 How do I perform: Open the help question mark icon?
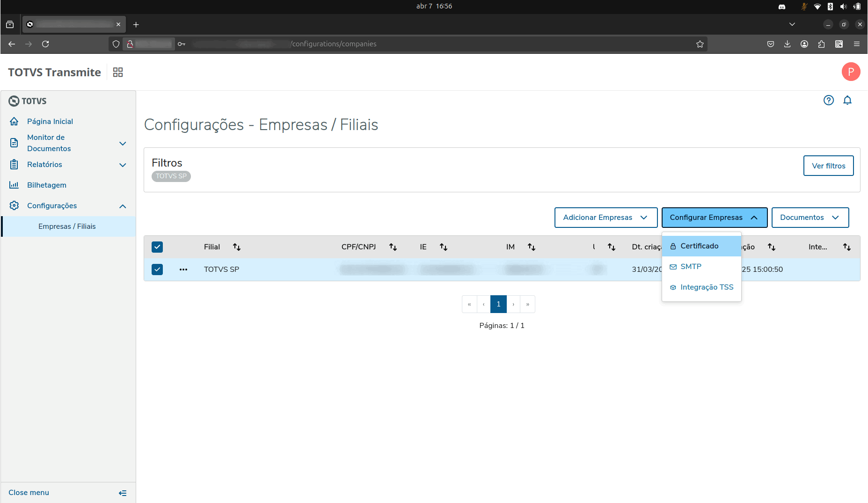pos(829,100)
